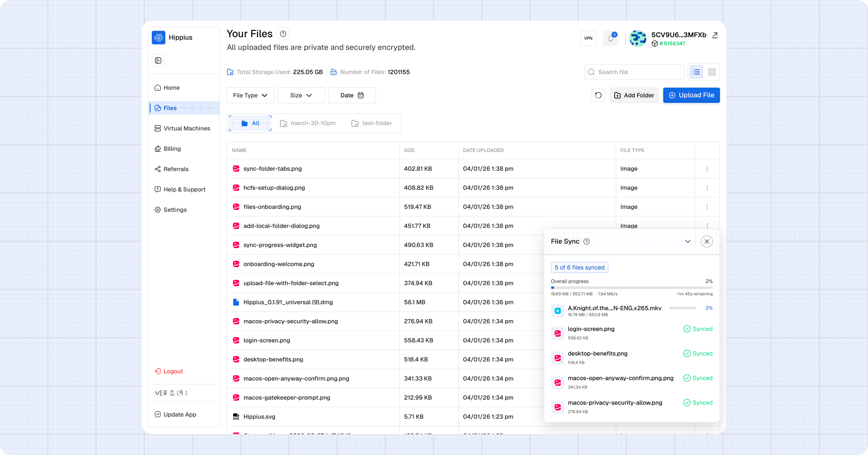This screenshot has height=455, width=868.
Task: Click the overall sync progress bar
Action: (x=632, y=288)
